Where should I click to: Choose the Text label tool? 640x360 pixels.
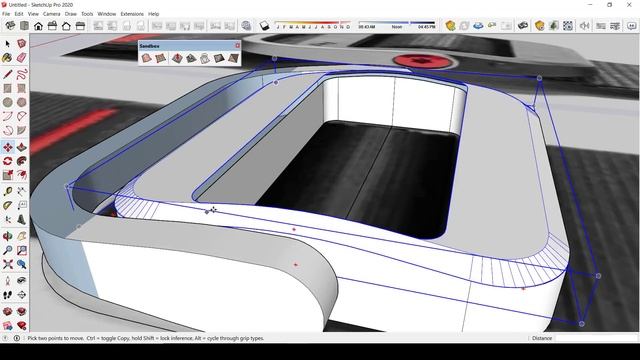coord(22,205)
